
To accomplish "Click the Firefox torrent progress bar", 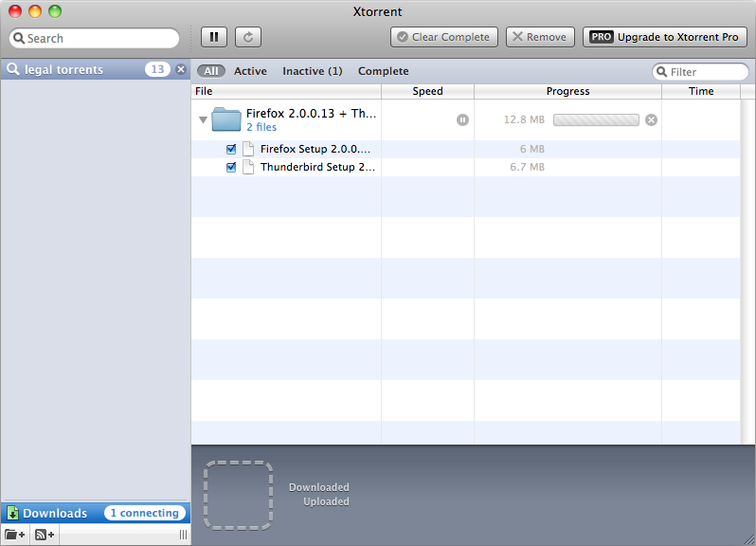I will coord(597,119).
